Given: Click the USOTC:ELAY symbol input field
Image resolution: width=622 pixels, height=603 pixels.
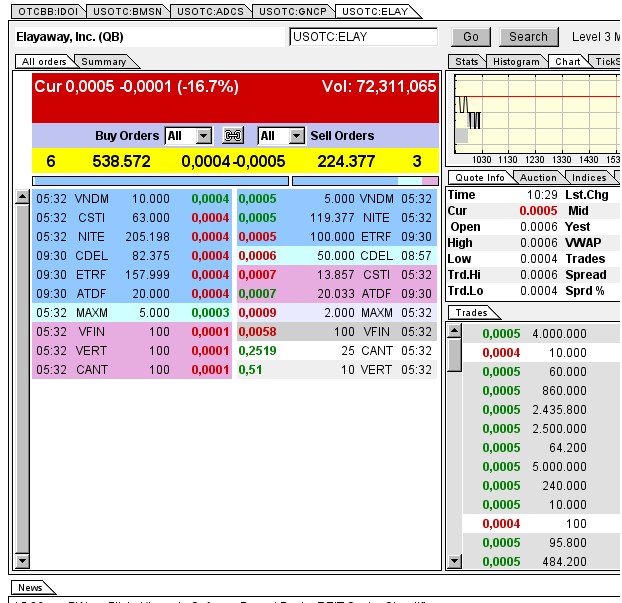Looking at the screenshot, I should tap(364, 37).
